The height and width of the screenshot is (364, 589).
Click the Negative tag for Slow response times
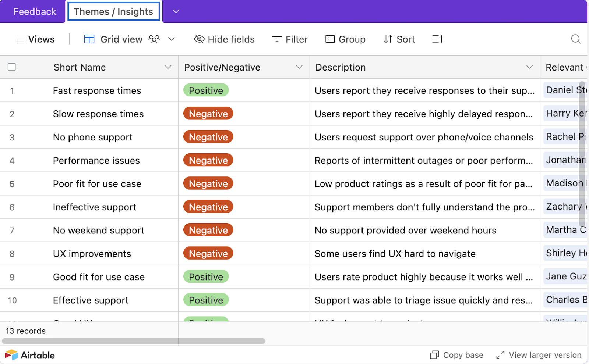[208, 114]
